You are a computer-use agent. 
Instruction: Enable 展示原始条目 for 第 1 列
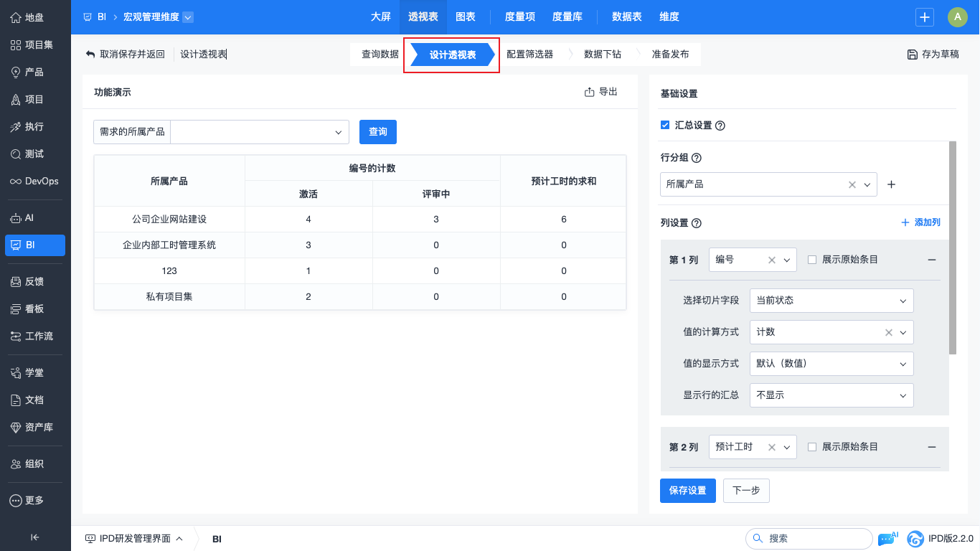(x=812, y=260)
